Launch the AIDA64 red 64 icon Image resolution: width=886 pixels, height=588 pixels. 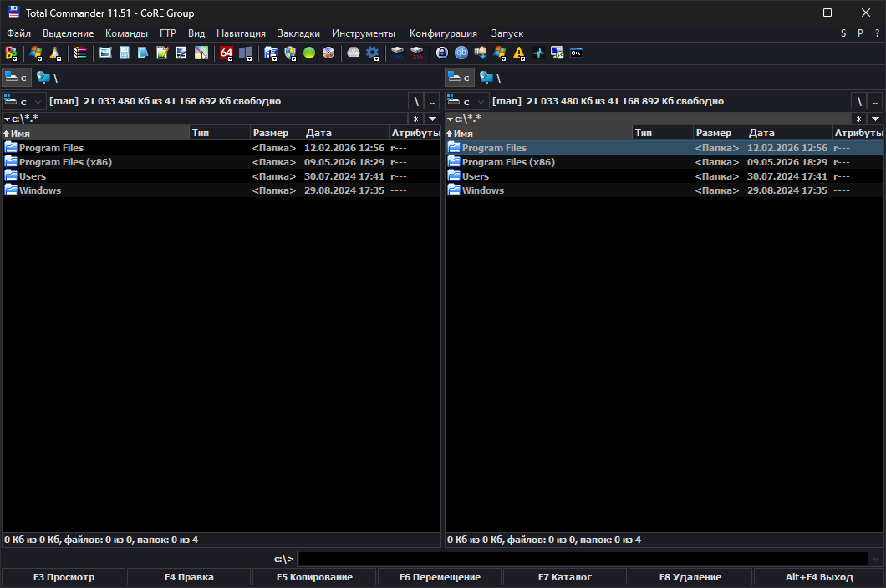click(x=227, y=53)
